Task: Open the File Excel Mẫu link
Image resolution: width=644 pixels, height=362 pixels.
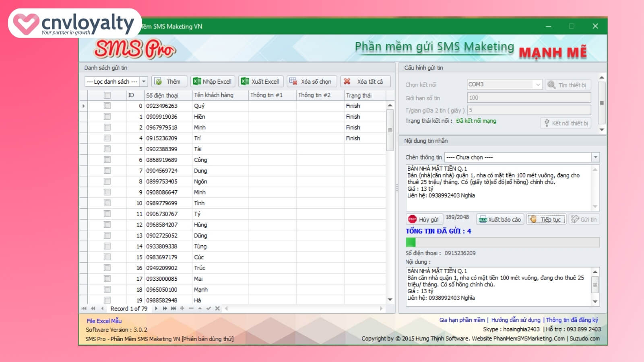Action: click(x=104, y=321)
